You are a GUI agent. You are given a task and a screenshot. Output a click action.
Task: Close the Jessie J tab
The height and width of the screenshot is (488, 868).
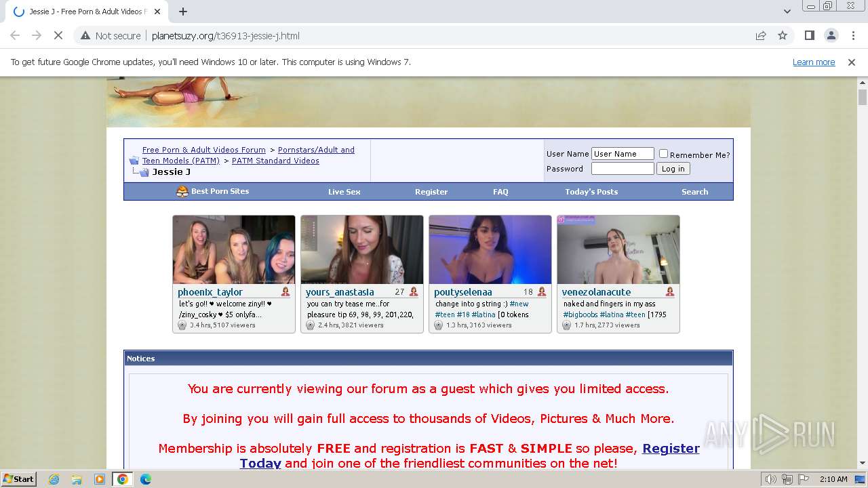[157, 12]
